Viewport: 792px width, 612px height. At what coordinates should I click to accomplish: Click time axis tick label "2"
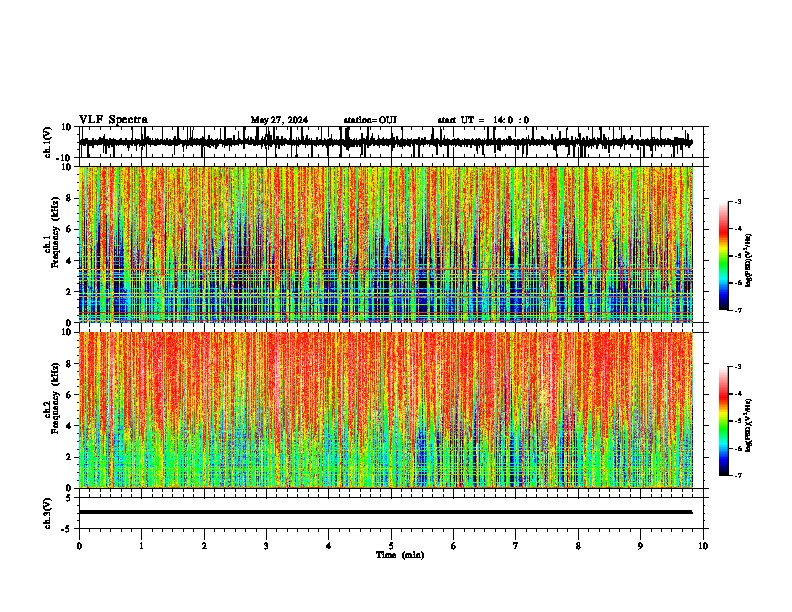pos(204,546)
